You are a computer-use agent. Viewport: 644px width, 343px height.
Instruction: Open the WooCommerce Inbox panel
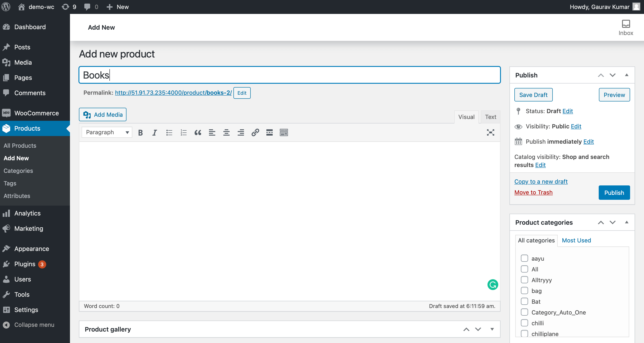click(625, 26)
